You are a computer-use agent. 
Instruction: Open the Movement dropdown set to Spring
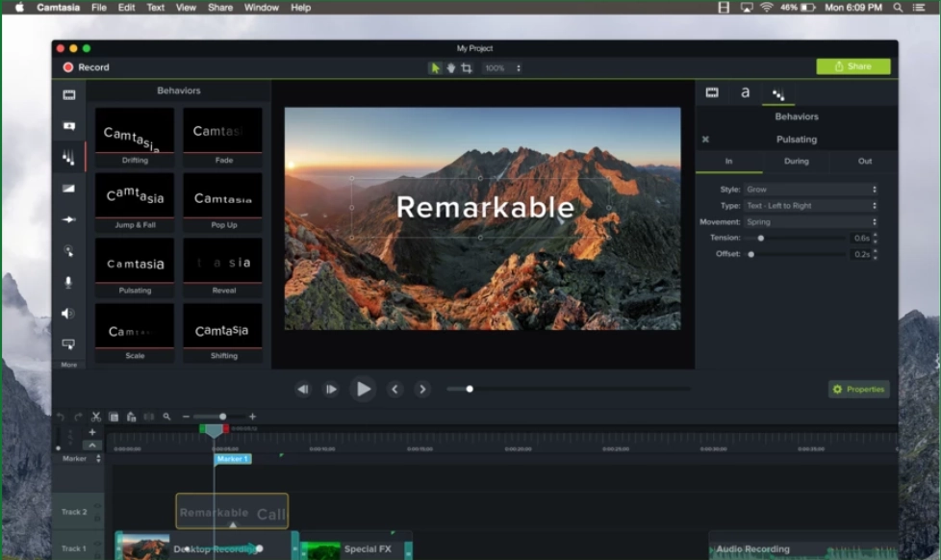pyautogui.click(x=806, y=221)
